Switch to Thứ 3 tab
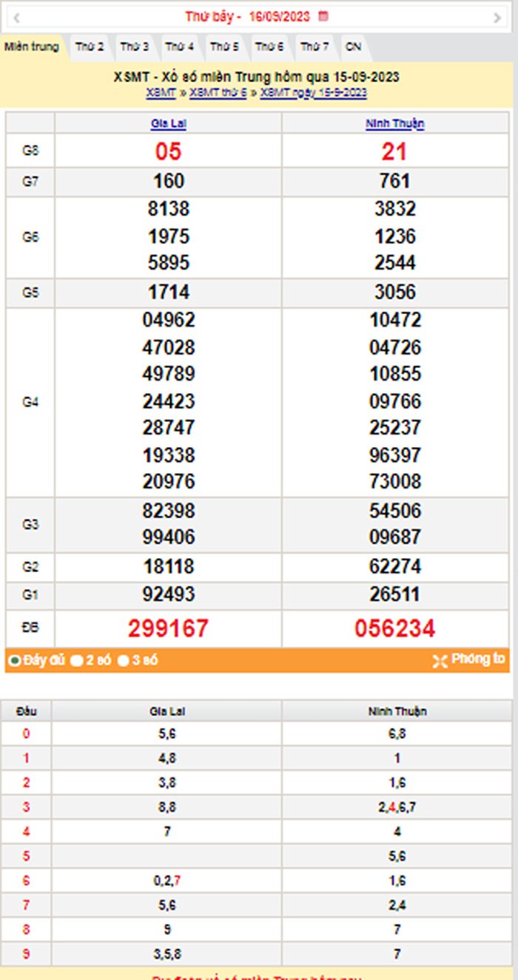The height and width of the screenshot is (980, 518). [x=135, y=47]
